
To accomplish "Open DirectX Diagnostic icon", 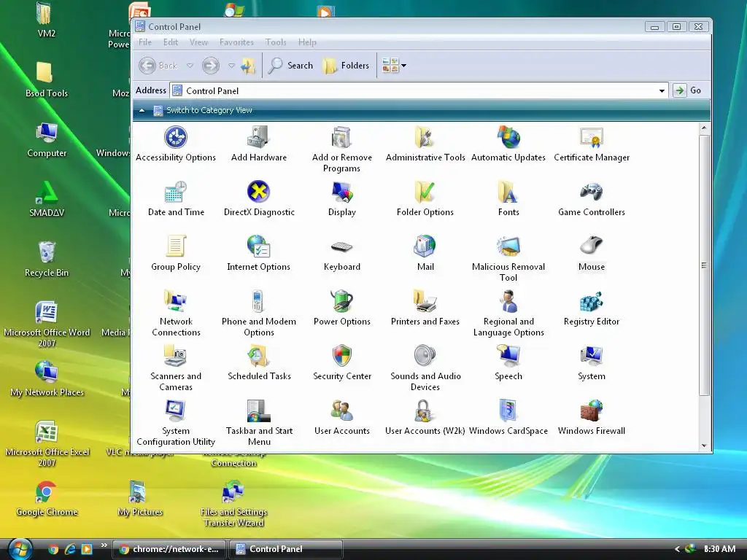I will click(259, 192).
